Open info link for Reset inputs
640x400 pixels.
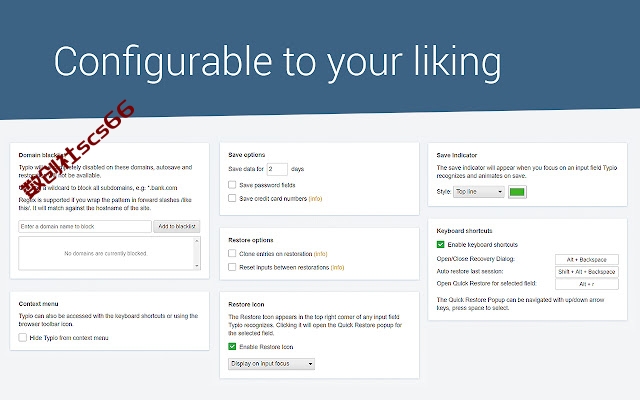click(x=338, y=267)
